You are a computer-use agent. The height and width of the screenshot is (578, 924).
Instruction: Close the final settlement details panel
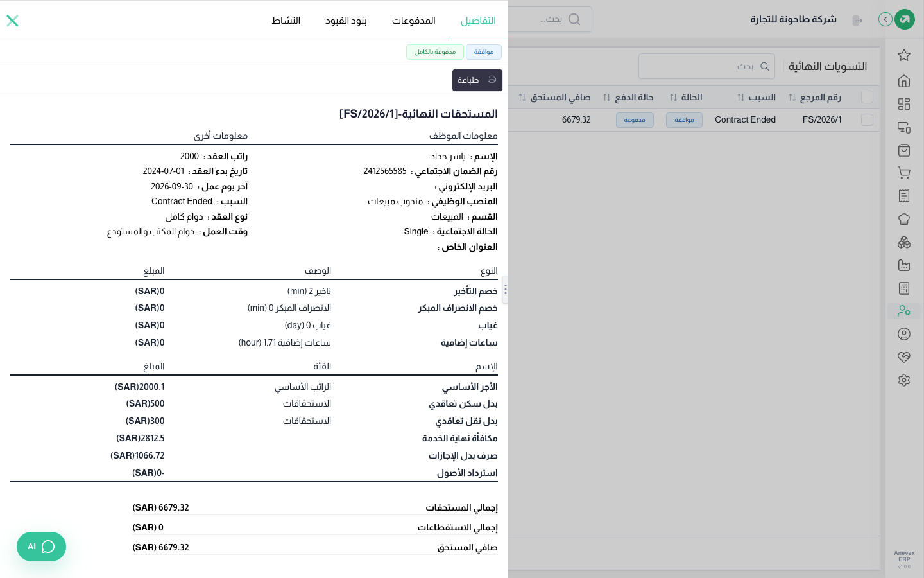tap(12, 21)
